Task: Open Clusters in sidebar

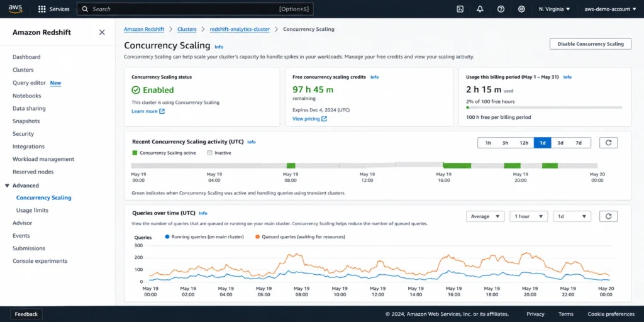Action: coord(23,70)
